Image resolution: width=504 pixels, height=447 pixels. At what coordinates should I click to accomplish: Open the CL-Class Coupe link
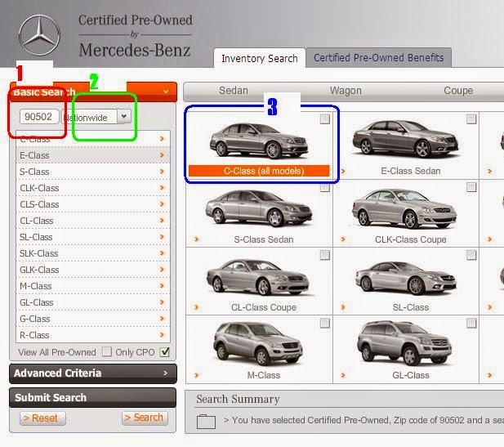(x=264, y=307)
